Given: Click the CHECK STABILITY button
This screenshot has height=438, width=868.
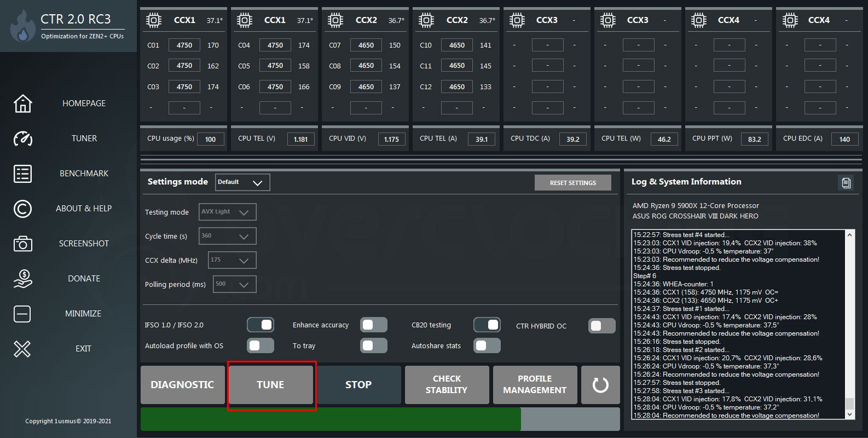Looking at the screenshot, I should [447, 385].
